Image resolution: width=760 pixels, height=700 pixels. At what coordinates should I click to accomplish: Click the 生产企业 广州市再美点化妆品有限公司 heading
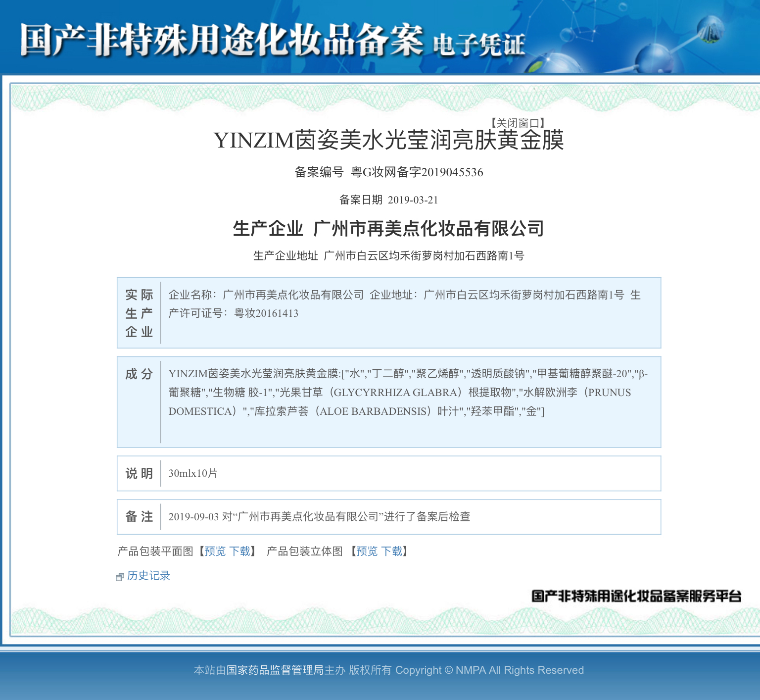(388, 228)
